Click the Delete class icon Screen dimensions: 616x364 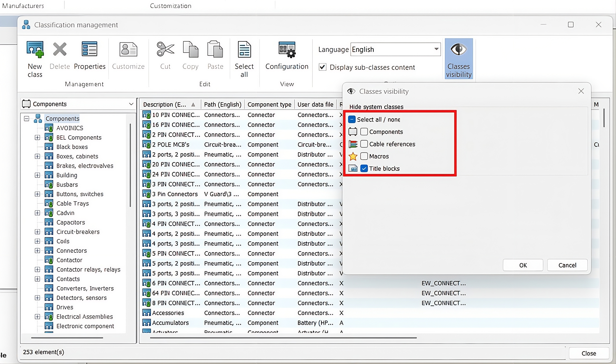(x=60, y=49)
